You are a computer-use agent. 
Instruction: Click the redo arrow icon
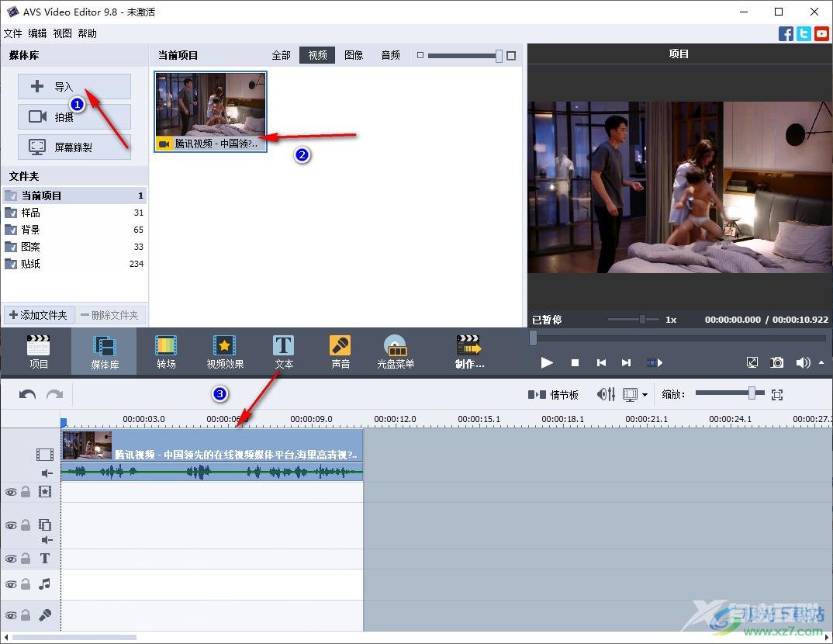pyautogui.click(x=55, y=394)
